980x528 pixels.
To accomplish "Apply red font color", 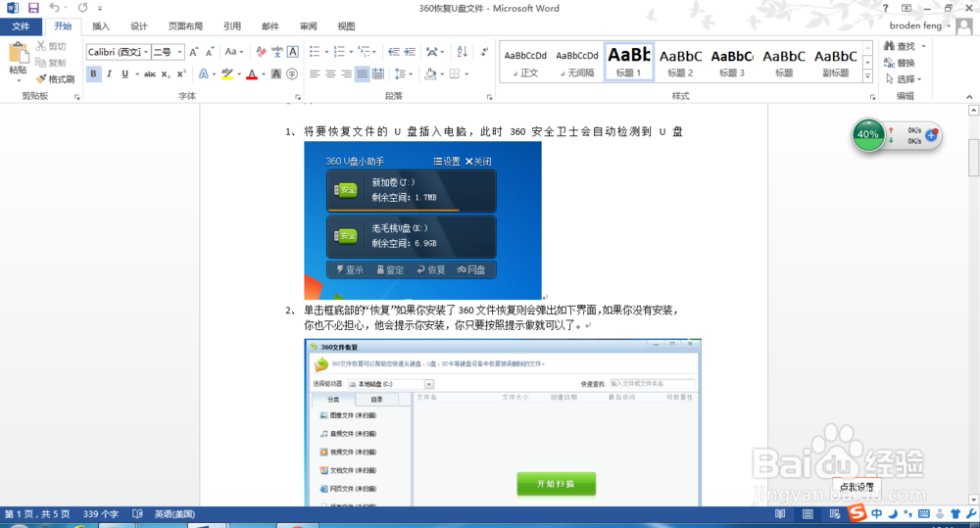I will pos(252,73).
